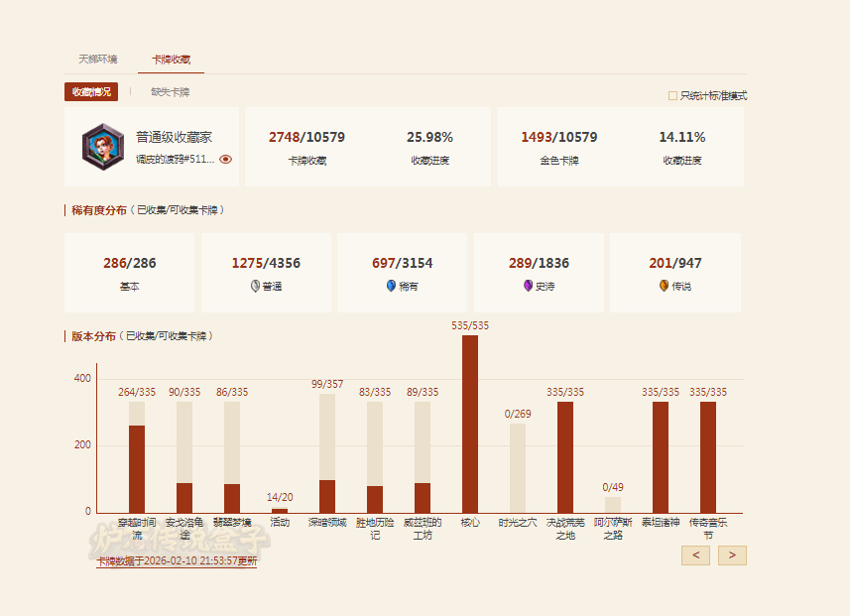Click the card data update timestamp link
850x616 pixels.
click(x=177, y=561)
